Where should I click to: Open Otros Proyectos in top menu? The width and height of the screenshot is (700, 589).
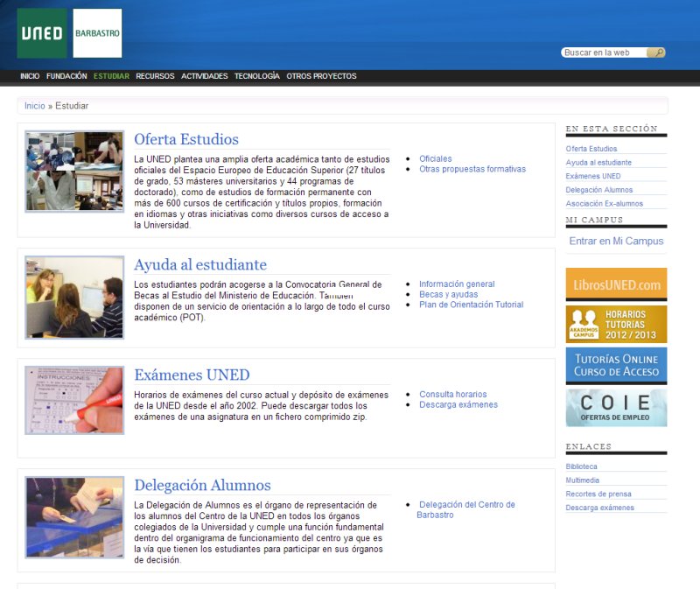[321, 76]
